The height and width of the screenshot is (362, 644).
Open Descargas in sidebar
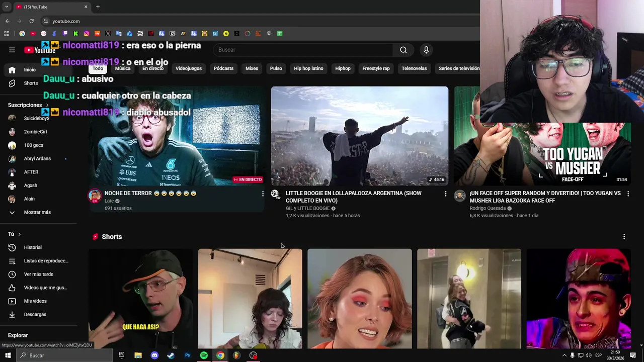[38, 314]
